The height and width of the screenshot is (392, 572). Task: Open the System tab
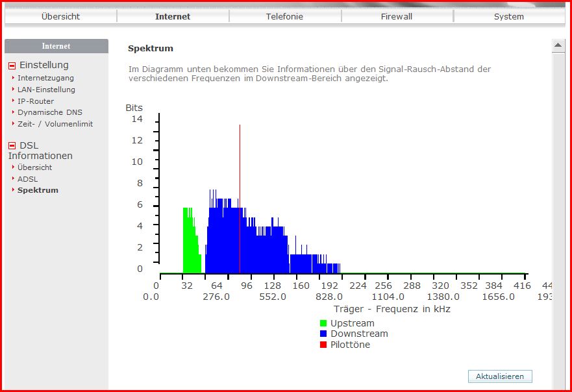tap(509, 16)
